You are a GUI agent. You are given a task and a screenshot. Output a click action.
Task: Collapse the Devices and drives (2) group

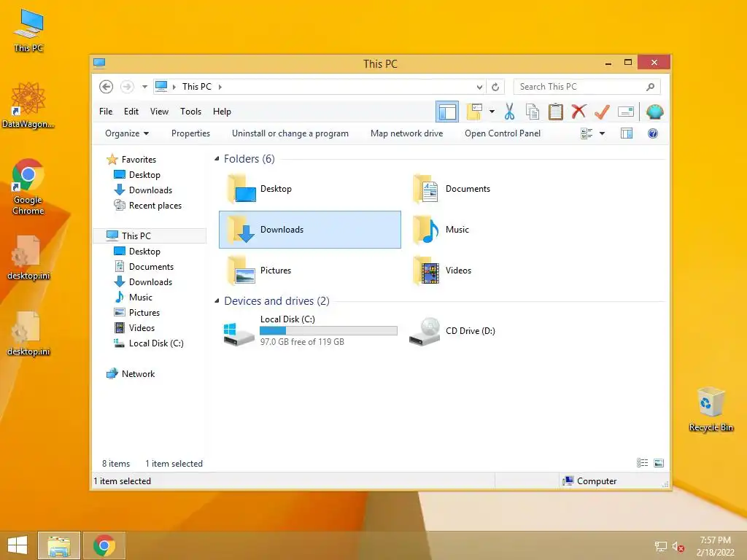click(x=217, y=301)
